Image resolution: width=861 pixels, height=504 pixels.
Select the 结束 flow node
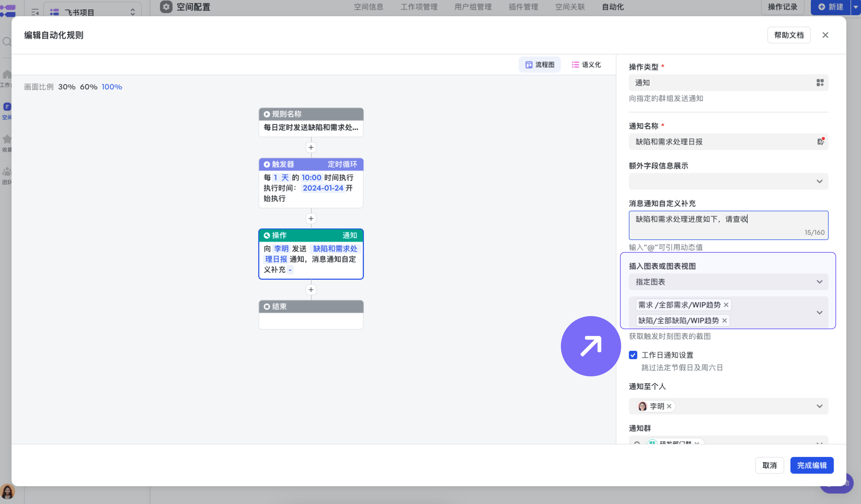[311, 315]
